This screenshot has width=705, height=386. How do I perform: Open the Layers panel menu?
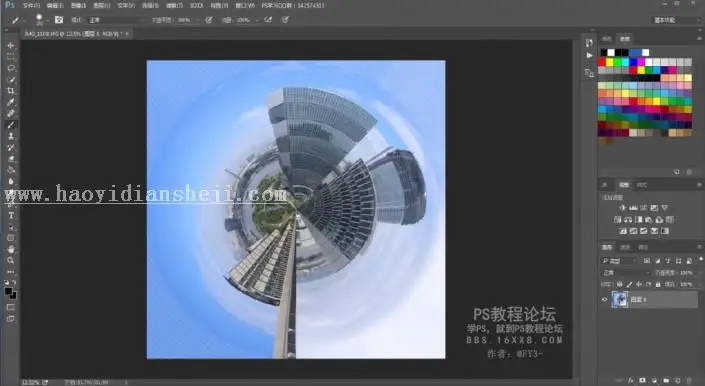pyautogui.click(x=700, y=247)
